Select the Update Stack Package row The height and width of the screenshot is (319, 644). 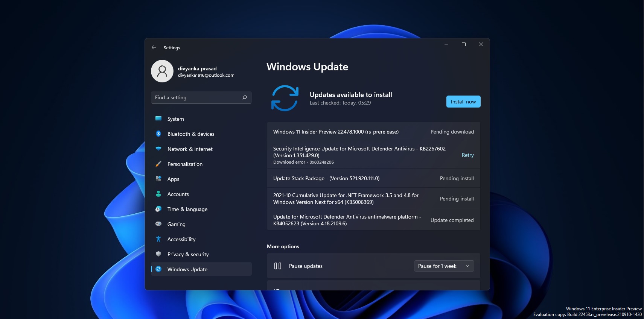(374, 178)
